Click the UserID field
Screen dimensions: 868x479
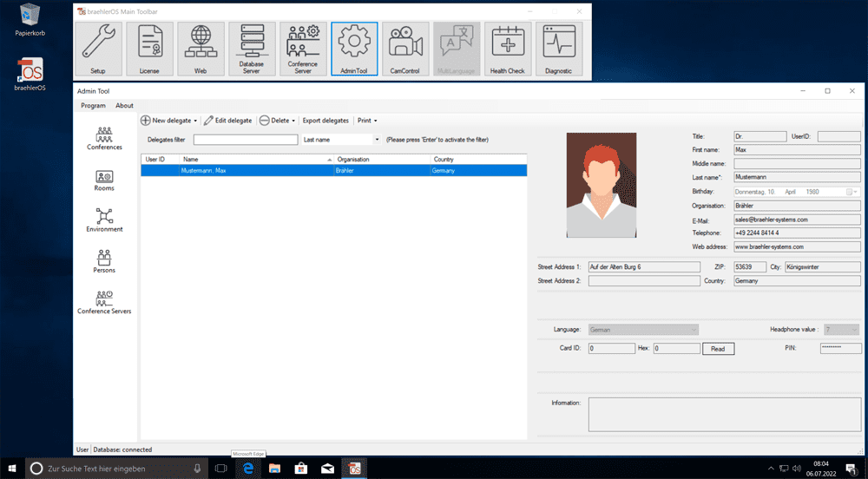click(839, 136)
